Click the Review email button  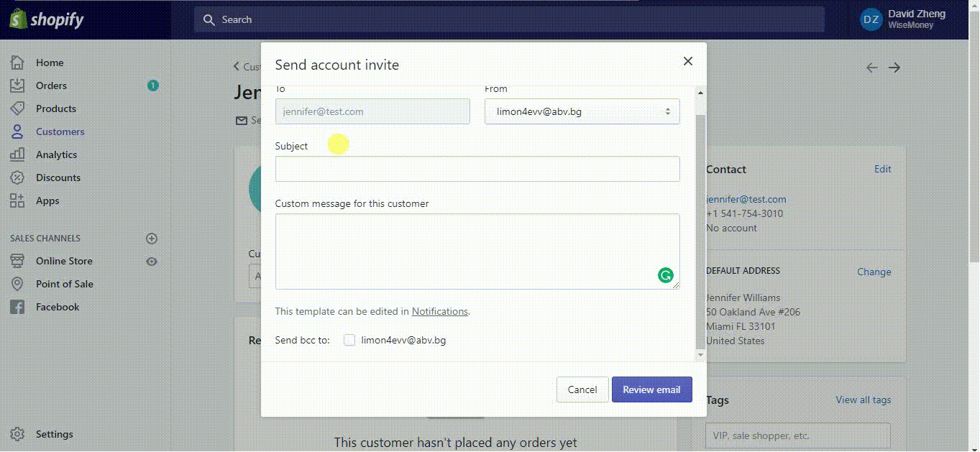click(x=651, y=389)
